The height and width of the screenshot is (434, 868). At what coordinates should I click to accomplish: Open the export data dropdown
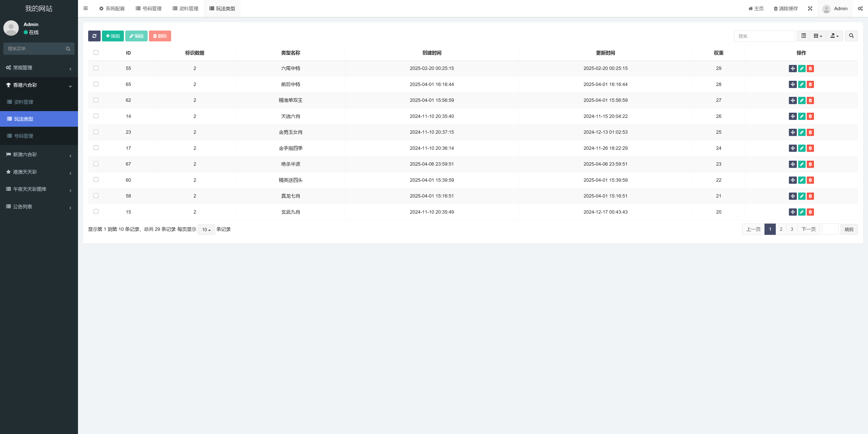(x=834, y=36)
